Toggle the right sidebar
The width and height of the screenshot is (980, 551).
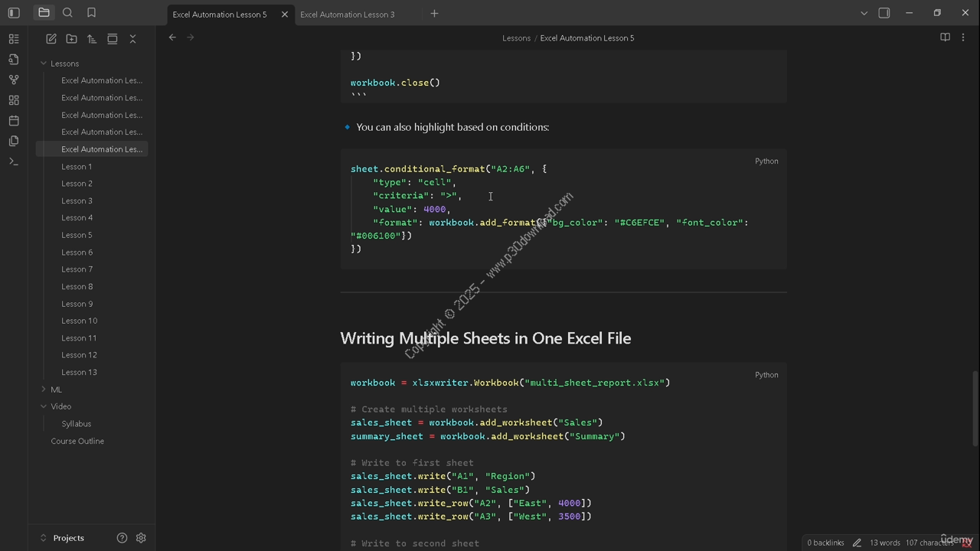(884, 13)
